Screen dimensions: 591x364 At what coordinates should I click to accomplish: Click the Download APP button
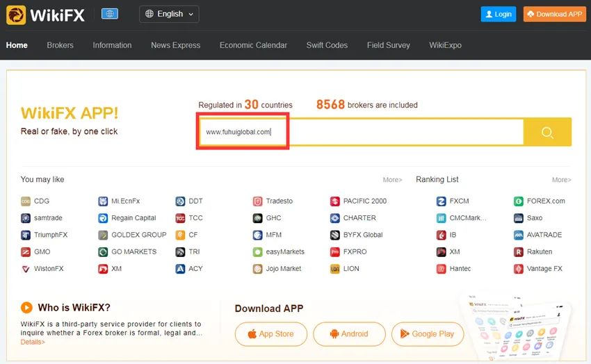point(554,15)
